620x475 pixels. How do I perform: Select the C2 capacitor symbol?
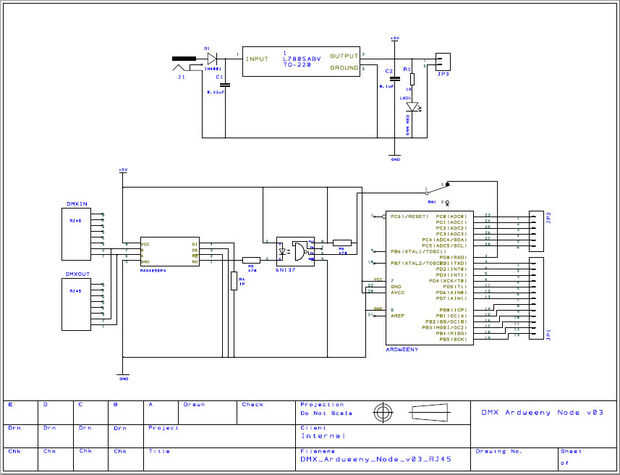395,78
